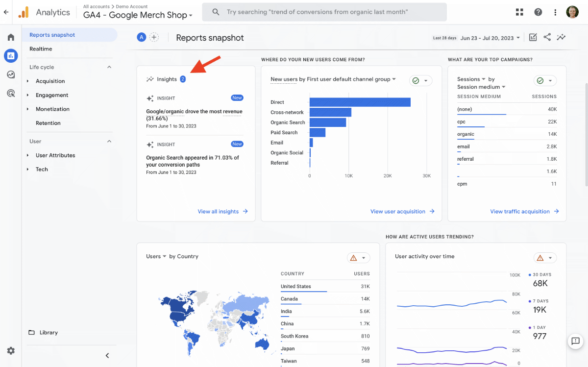Collapse the left navigation panel

tap(107, 355)
